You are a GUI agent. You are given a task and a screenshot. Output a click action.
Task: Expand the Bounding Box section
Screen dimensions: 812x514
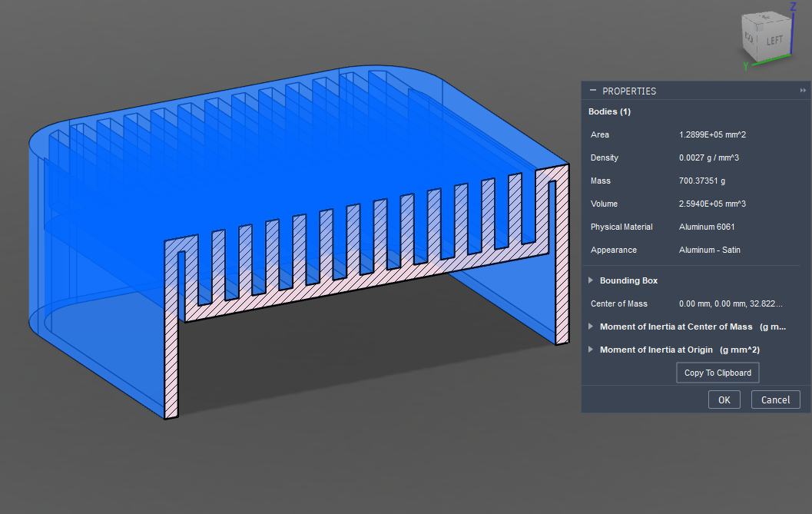pyautogui.click(x=591, y=280)
